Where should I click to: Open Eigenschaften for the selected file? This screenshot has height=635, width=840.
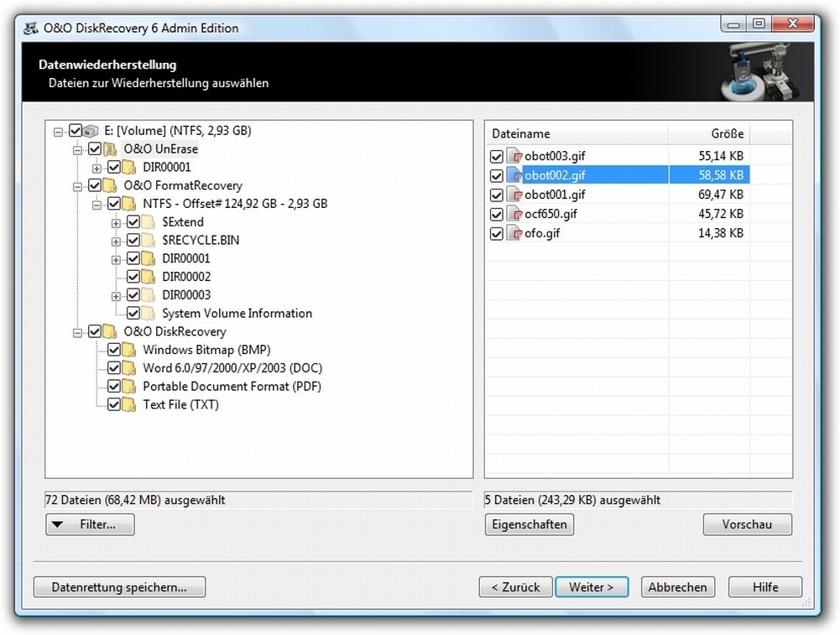530,524
